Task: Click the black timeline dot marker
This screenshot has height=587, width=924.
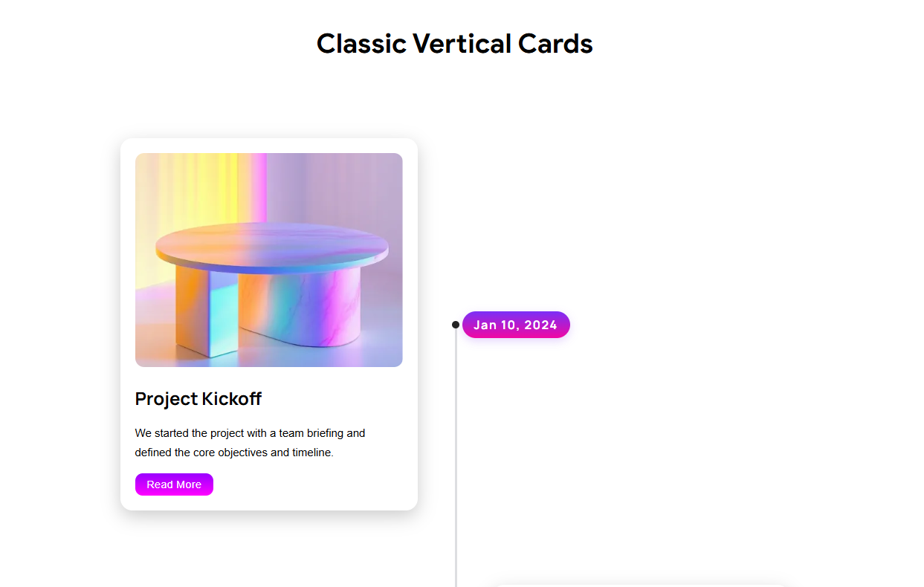Action: click(x=456, y=325)
